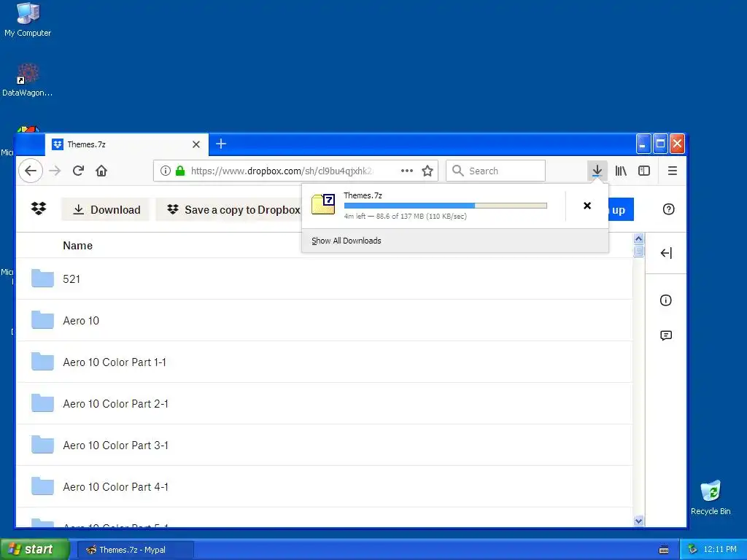747x560 pixels.
Task: Open the Windows start menu
Action: click(35, 550)
